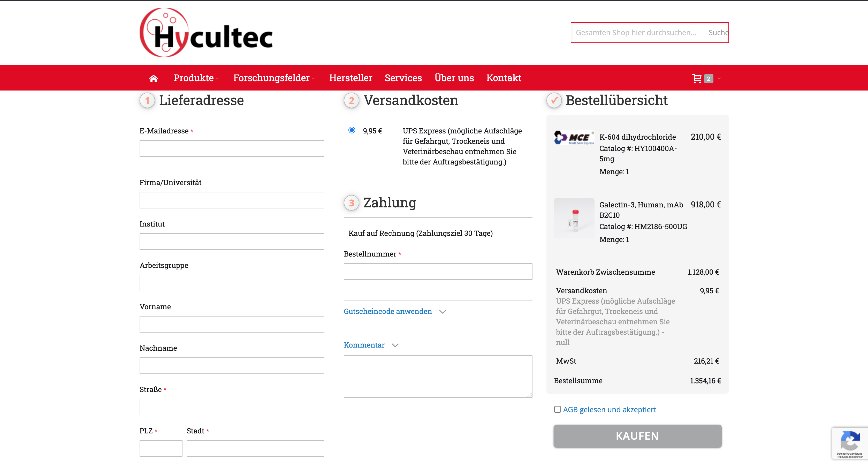Click the Hycultec logo
Viewport: 868px width, 466px height.
pyautogui.click(x=206, y=33)
